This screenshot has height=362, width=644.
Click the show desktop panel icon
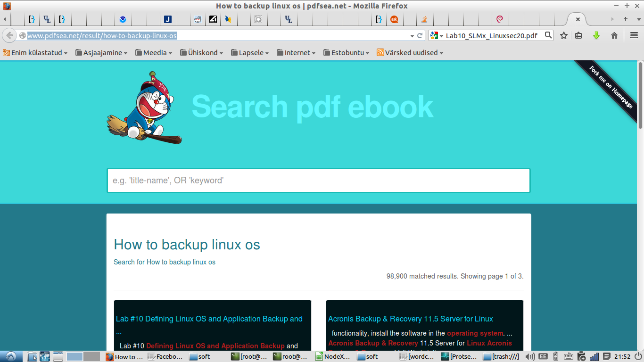58,357
